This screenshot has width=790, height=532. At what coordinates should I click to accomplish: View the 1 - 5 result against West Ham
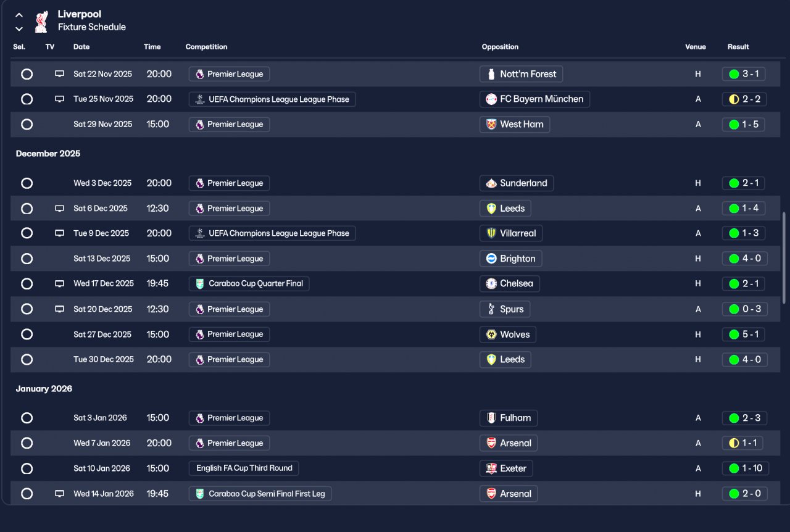tap(744, 125)
